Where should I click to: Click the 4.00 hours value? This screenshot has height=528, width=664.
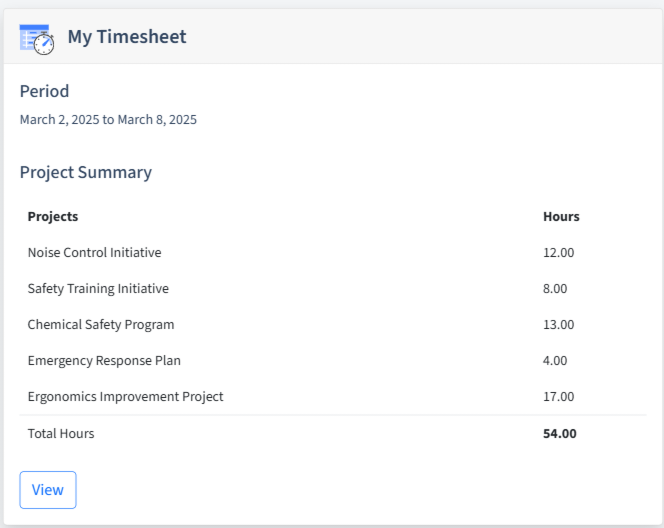[555, 360]
